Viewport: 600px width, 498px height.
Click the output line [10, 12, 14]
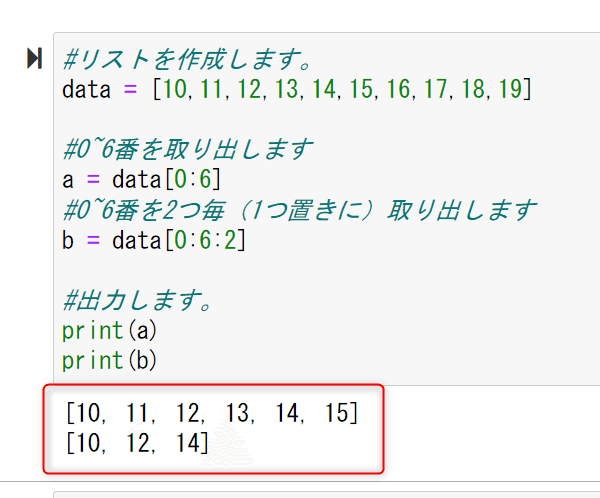pyautogui.click(x=137, y=442)
